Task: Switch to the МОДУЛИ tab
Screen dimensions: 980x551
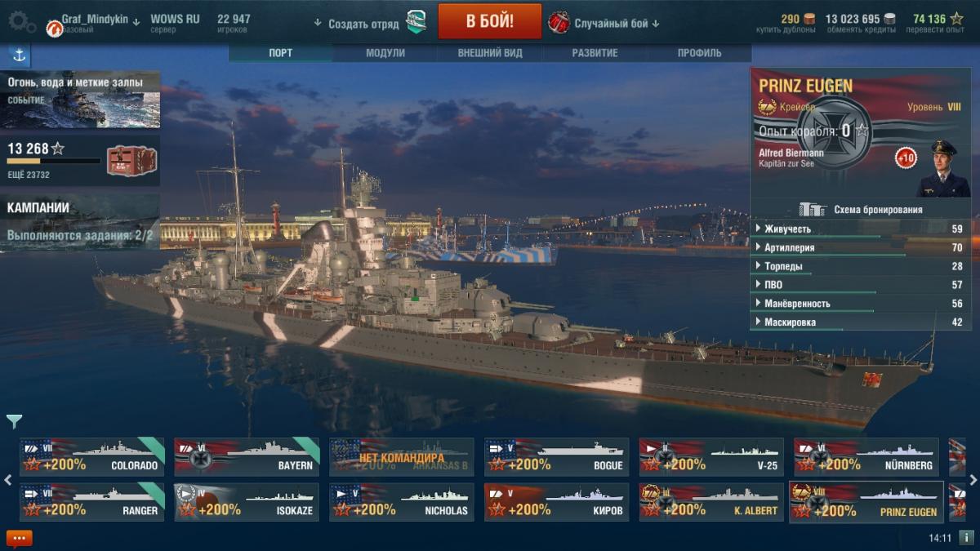Action: 385,53
